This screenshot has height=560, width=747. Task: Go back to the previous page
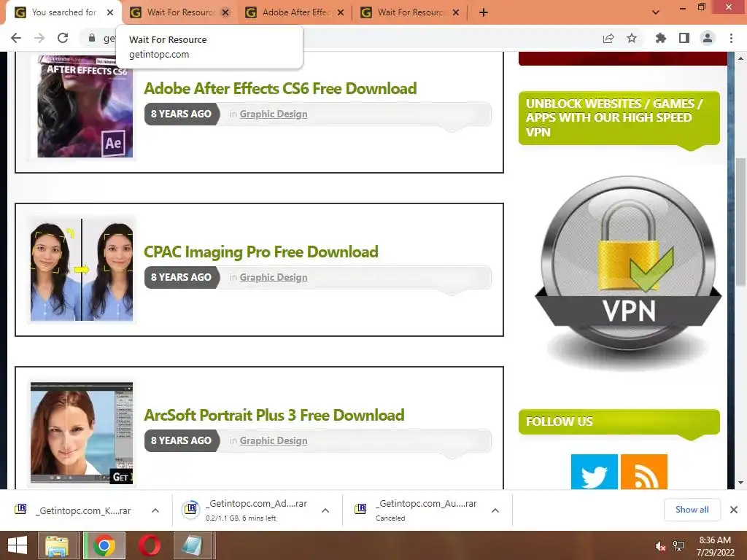click(x=16, y=38)
